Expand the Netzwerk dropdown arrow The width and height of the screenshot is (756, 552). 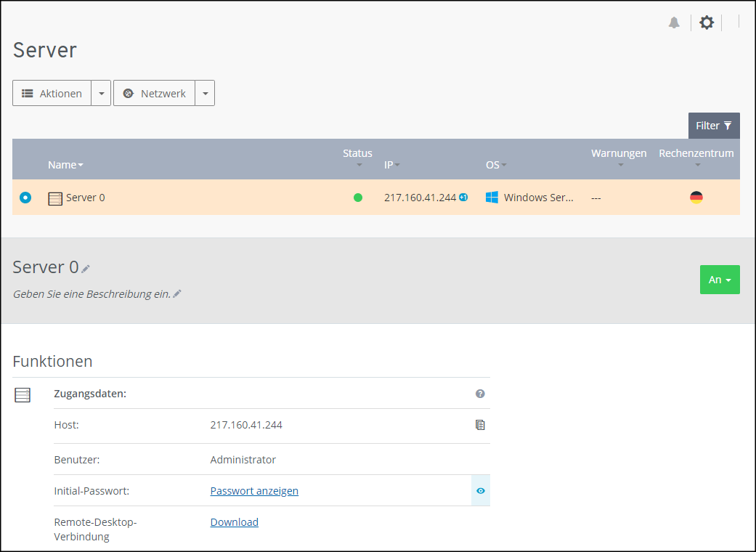205,94
